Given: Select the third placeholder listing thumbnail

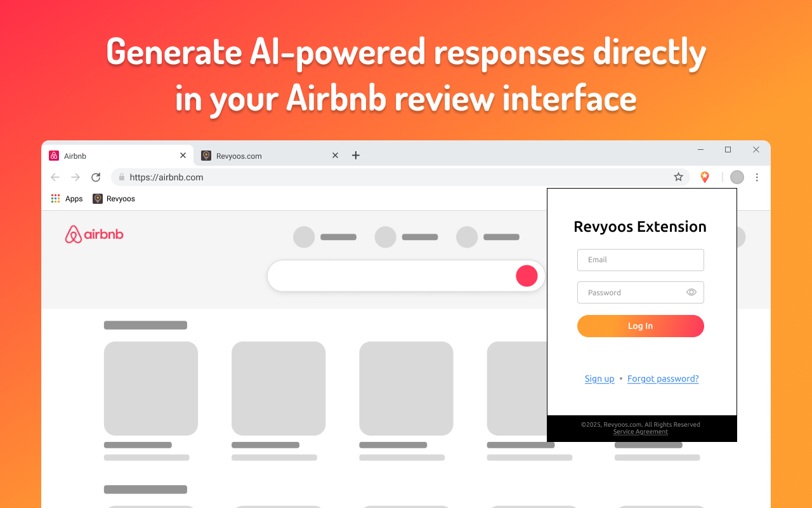Looking at the screenshot, I should 406,389.
